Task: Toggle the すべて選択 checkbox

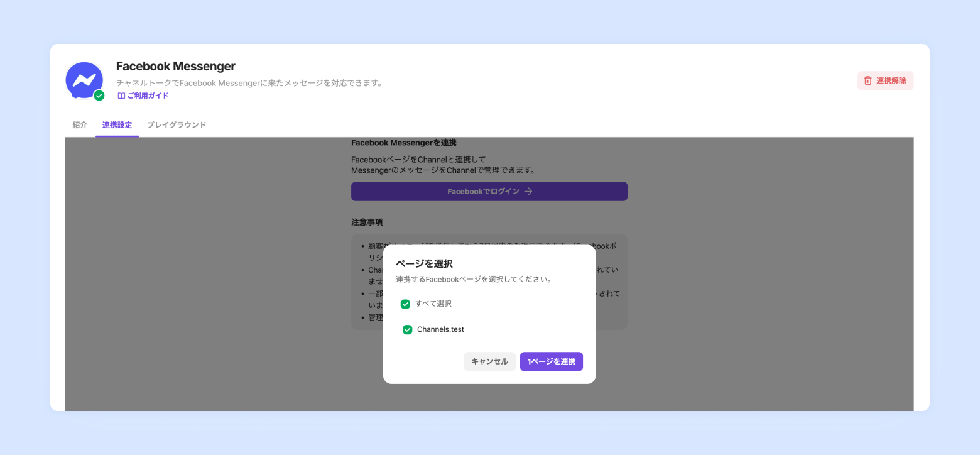Action: point(405,304)
